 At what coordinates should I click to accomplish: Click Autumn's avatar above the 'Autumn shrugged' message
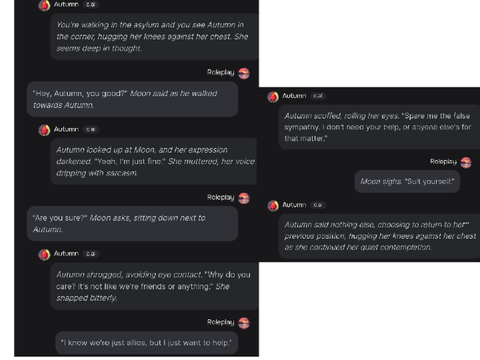44,254
